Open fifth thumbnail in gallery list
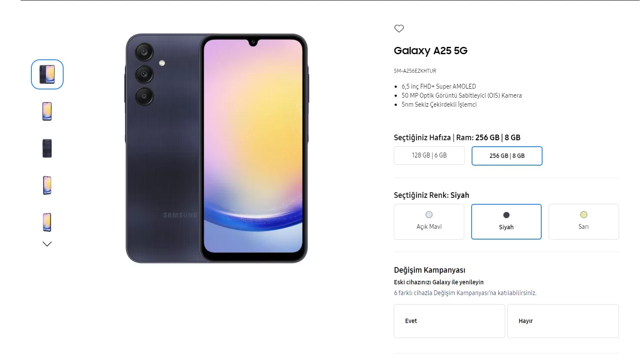Image resolution: width=644 pixels, height=360 pixels. 47,222
